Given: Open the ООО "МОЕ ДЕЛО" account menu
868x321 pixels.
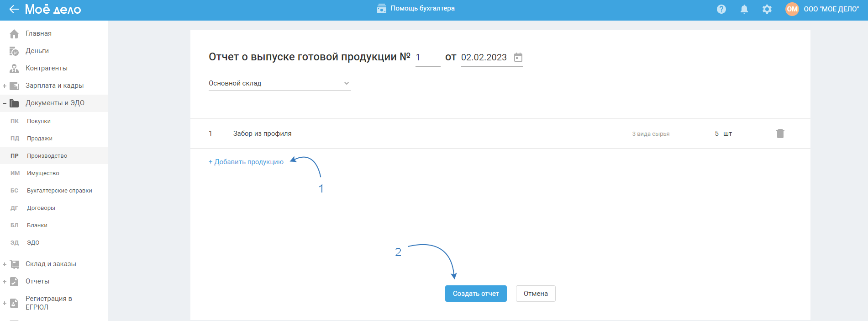Looking at the screenshot, I should [x=831, y=9].
